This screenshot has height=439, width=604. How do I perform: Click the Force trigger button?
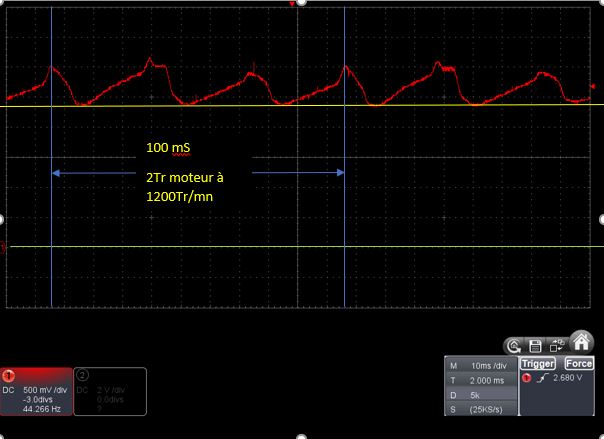tap(579, 364)
